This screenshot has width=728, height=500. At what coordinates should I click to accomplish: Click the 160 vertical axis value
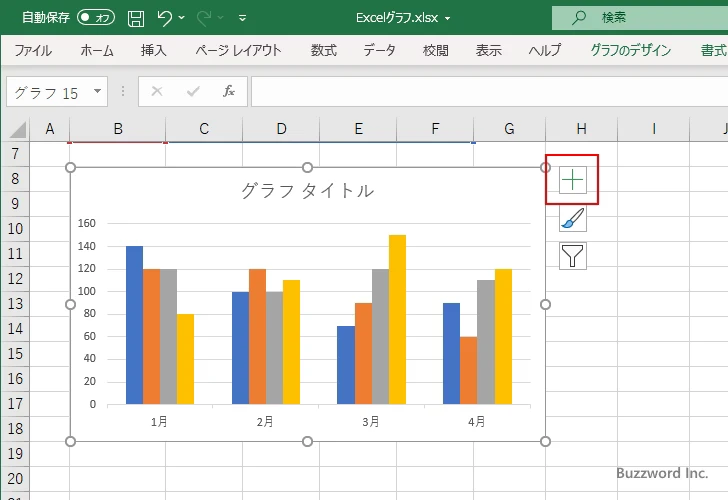(x=87, y=223)
